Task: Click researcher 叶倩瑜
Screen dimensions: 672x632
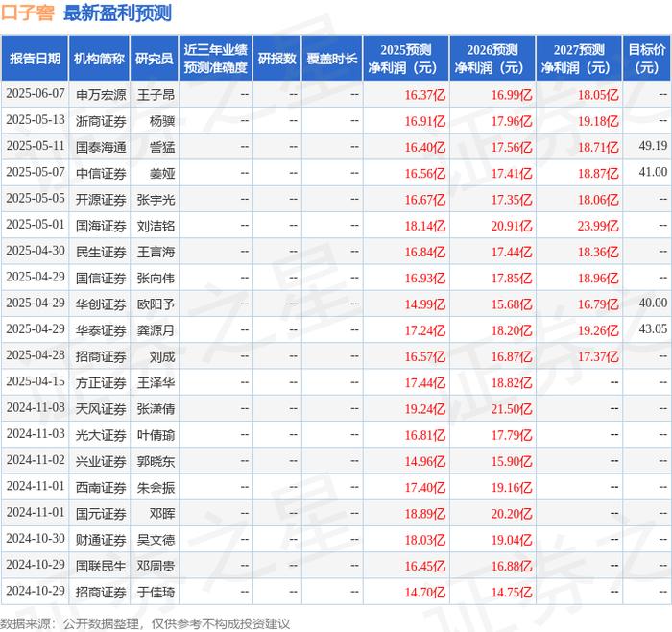Action: (156, 435)
